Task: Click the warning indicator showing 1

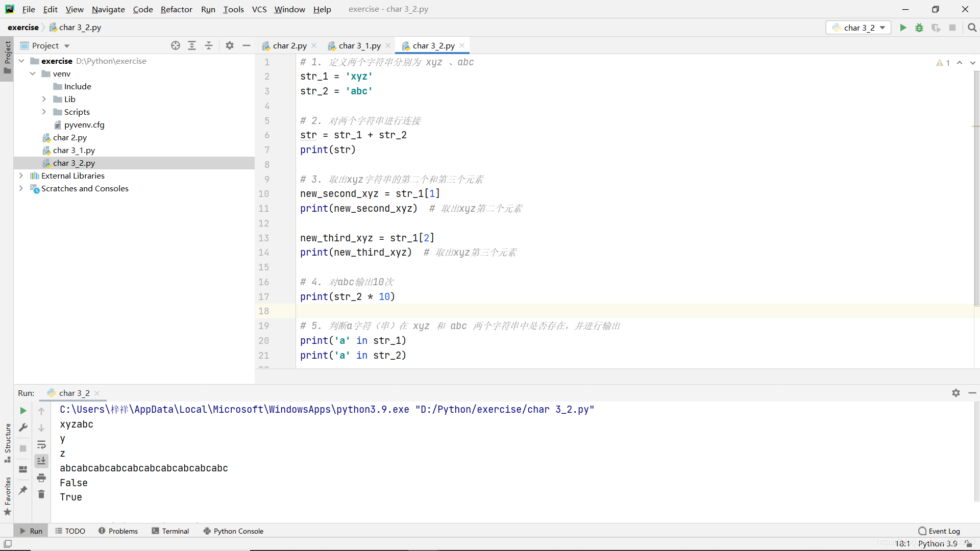Action: coord(943,63)
